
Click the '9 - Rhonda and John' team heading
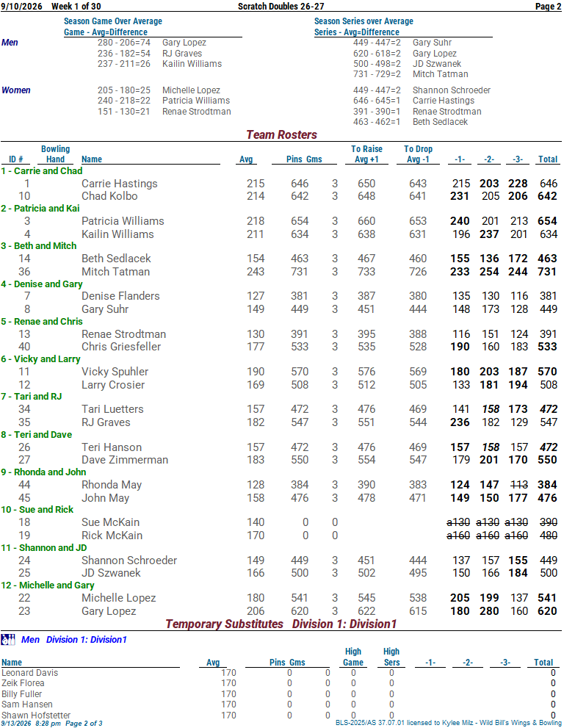click(43, 472)
